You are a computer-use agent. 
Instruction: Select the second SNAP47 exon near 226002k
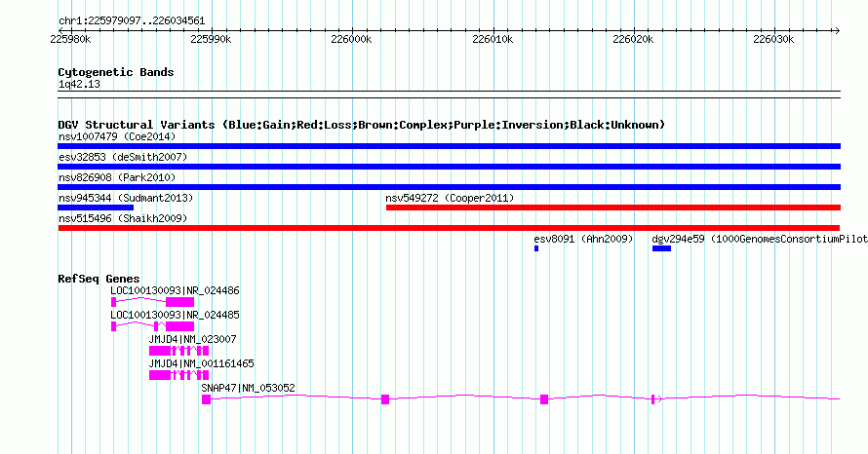click(x=385, y=399)
